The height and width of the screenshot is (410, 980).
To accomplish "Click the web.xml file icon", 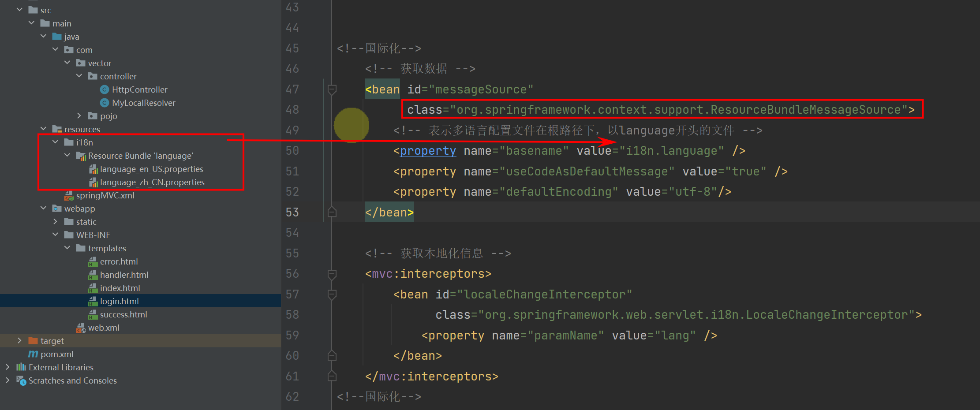I will click(81, 328).
